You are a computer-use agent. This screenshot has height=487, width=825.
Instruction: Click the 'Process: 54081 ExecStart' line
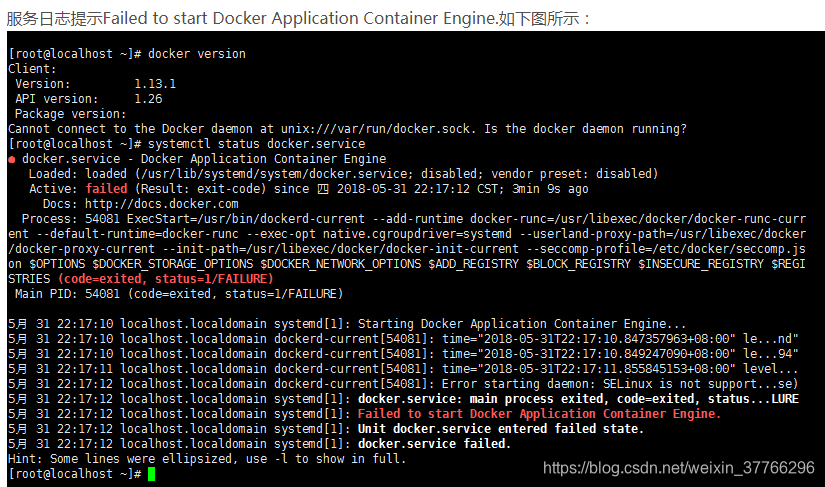coord(414,219)
